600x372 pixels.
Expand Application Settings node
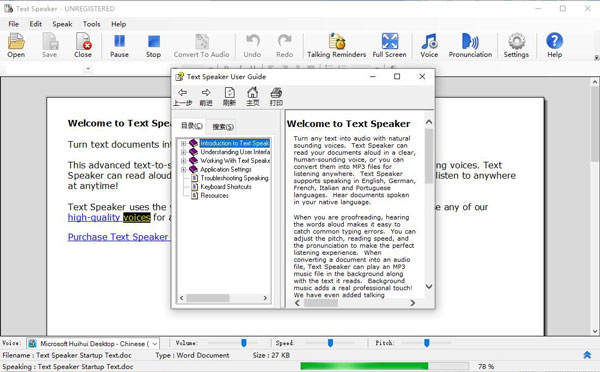pyautogui.click(x=183, y=169)
